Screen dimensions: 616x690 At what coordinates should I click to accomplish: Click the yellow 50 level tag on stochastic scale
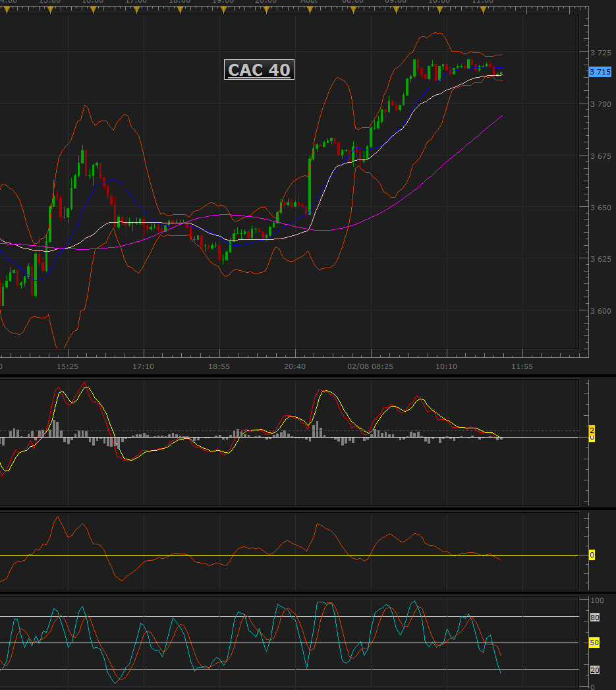tap(594, 643)
